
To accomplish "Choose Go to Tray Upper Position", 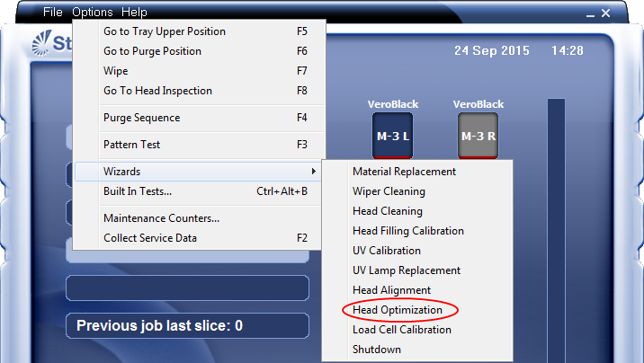I will (x=165, y=31).
